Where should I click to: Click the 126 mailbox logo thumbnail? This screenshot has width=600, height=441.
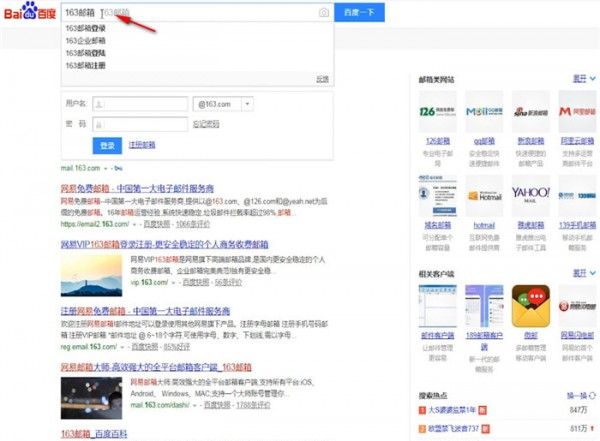coord(437,111)
